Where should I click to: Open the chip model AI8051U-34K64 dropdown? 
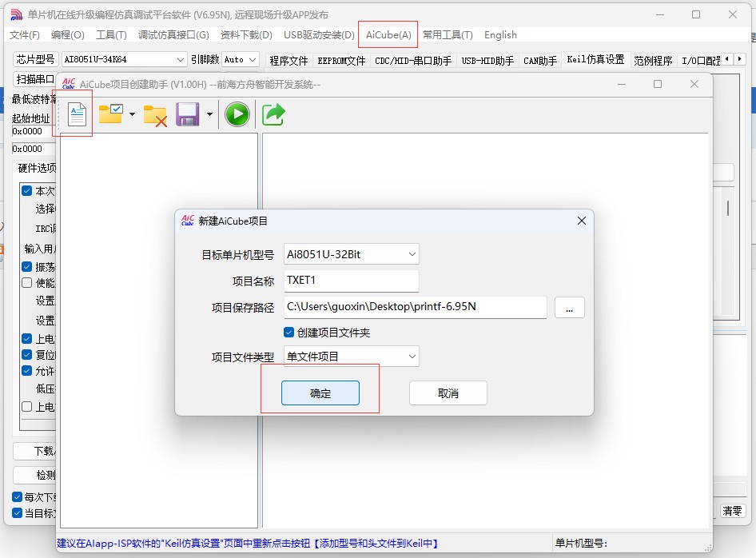tap(124, 59)
